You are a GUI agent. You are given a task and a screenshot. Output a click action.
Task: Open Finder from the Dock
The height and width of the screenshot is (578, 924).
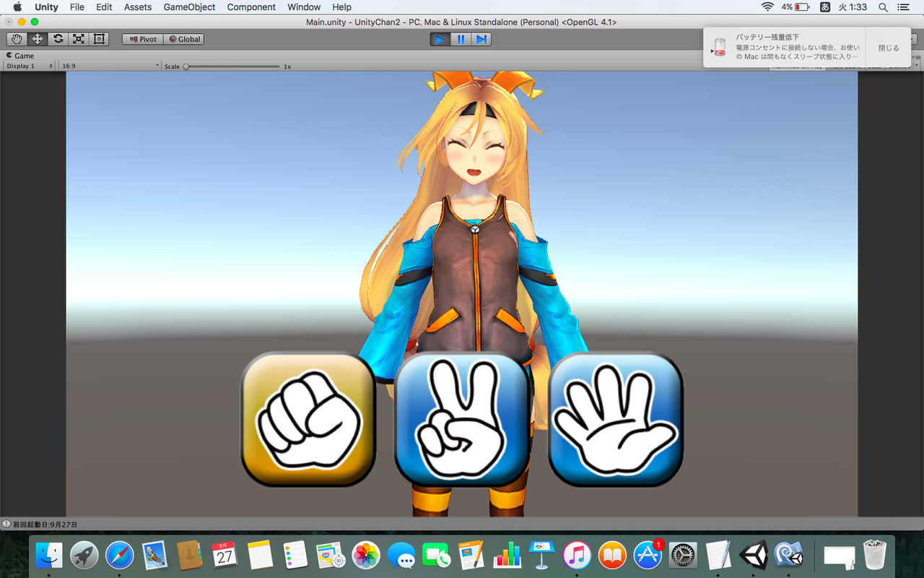pyautogui.click(x=49, y=555)
